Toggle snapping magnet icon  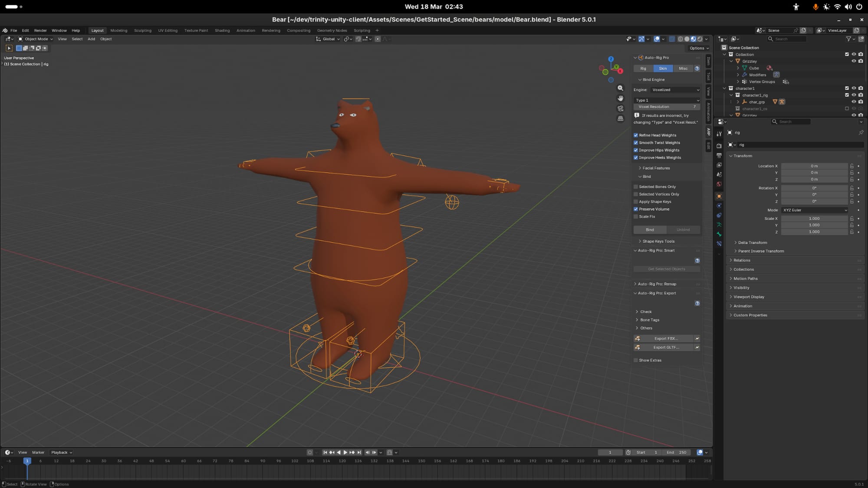[358, 39]
